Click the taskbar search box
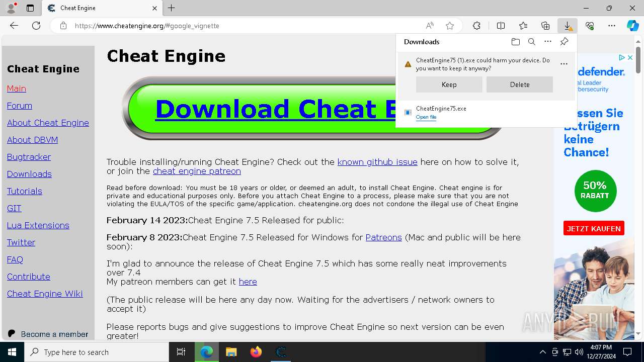Viewport: 644px width, 362px height. pyautogui.click(x=97, y=352)
